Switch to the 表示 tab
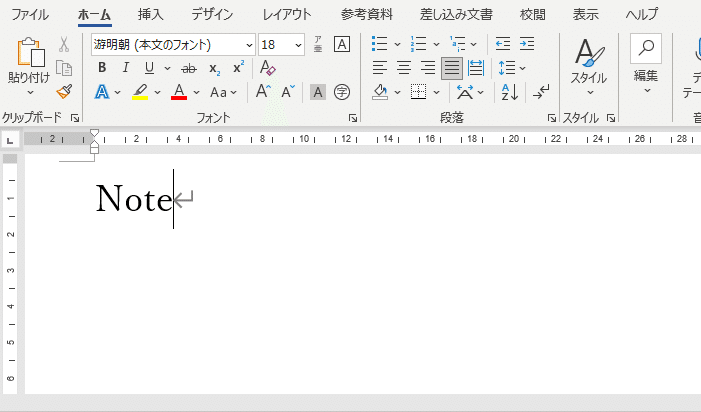 point(585,15)
